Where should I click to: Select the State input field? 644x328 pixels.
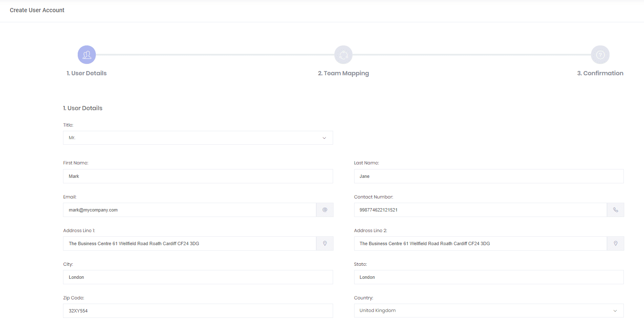click(488, 277)
